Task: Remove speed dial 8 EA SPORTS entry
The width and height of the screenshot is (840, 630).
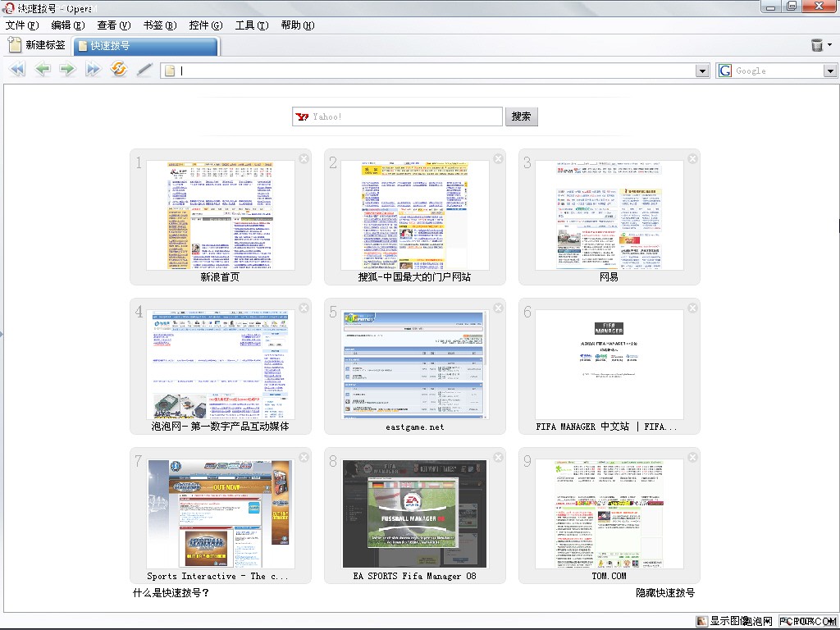Action: tap(498, 457)
